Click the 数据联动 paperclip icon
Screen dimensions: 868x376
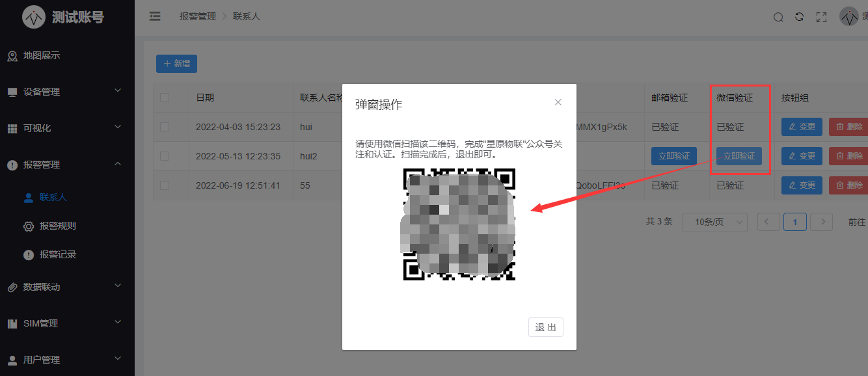(x=12, y=288)
